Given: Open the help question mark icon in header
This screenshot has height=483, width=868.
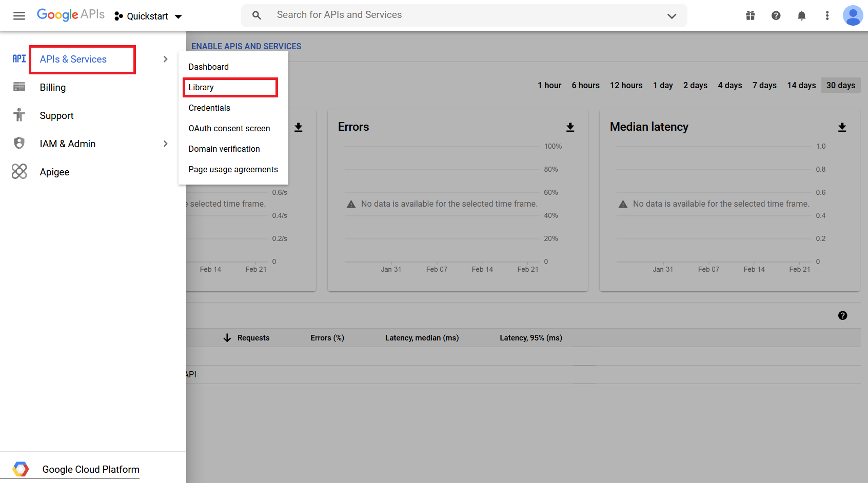Looking at the screenshot, I should click(776, 16).
